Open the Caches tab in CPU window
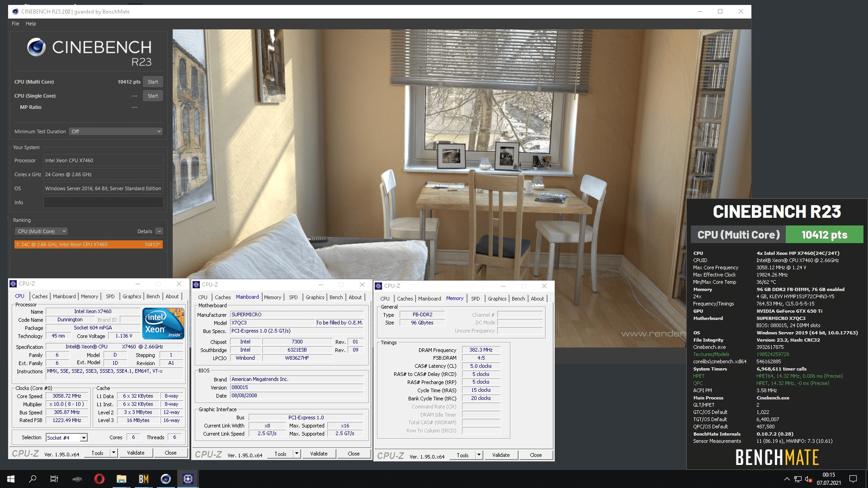 click(x=40, y=296)
